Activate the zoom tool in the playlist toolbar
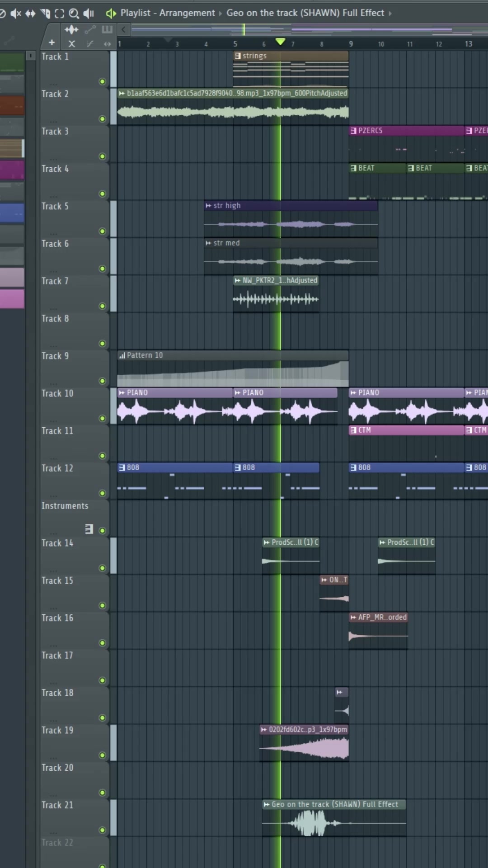Image resolution: width=488 pixels, height=868 pixels. 74,13
